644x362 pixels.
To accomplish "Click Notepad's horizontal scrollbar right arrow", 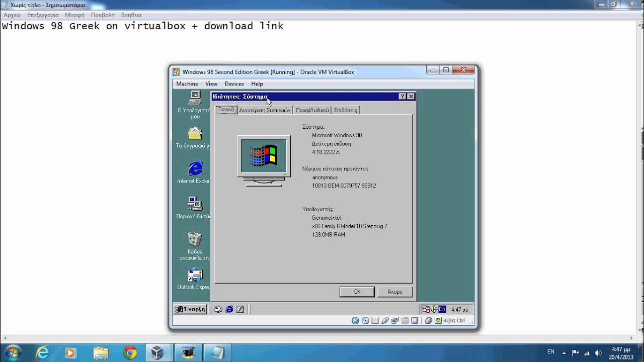I will tap(632, 338).
